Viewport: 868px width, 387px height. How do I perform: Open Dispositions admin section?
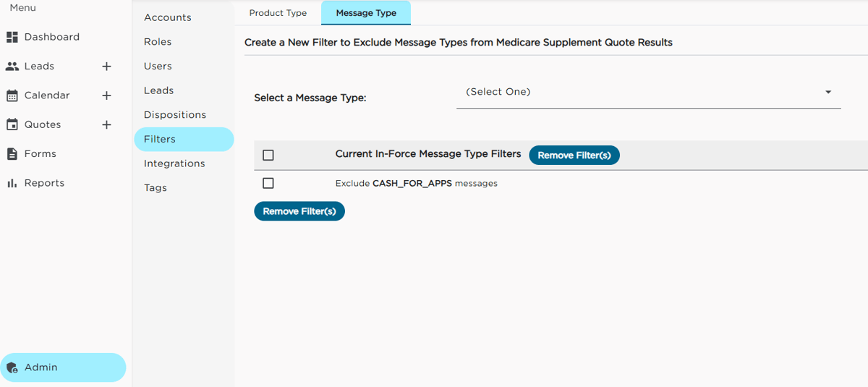[175, 115]
